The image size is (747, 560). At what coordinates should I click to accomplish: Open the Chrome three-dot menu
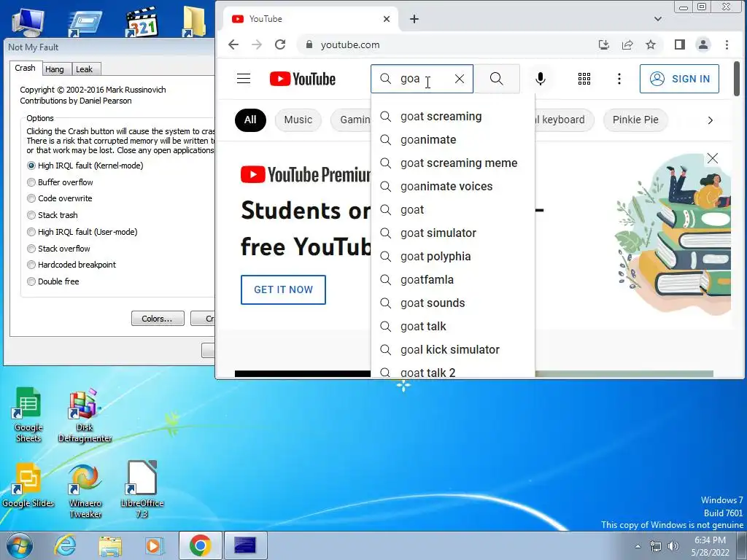tap(727, 44)
